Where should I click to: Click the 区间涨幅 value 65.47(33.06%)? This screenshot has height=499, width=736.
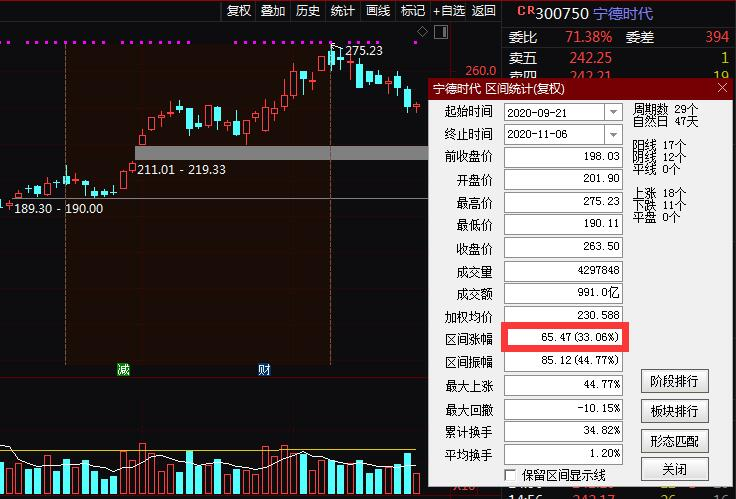click(563, 337)
